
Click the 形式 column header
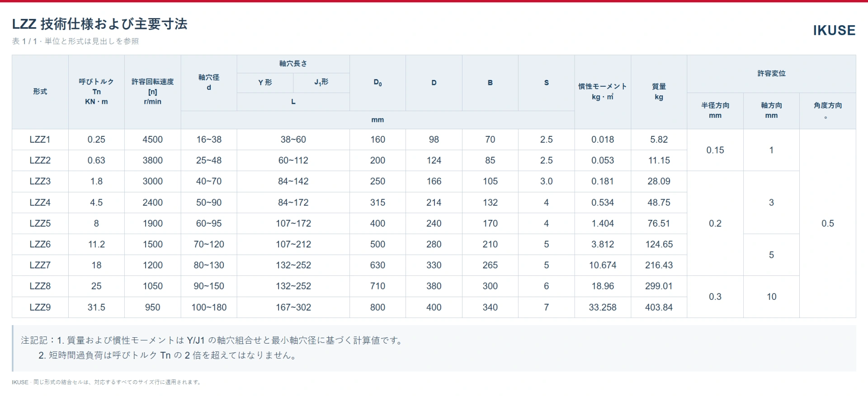[x=40, y=92]
